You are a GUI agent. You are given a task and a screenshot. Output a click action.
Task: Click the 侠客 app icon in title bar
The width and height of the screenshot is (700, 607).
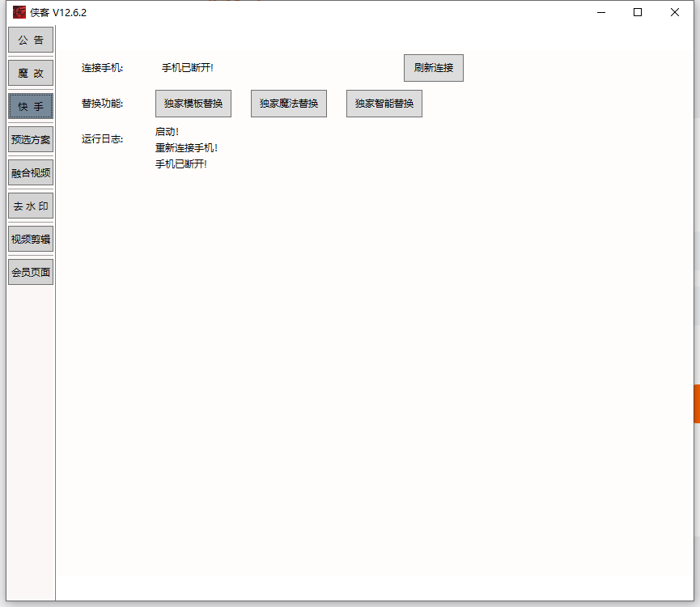tap(19, 12)
